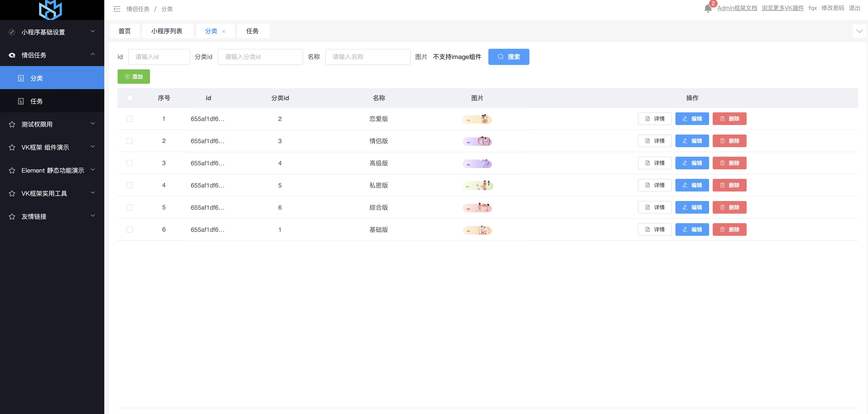This screenshot has height=414, width=868.
Task: Click the 高级版 image thumbnail
Action: coord(477,164)
